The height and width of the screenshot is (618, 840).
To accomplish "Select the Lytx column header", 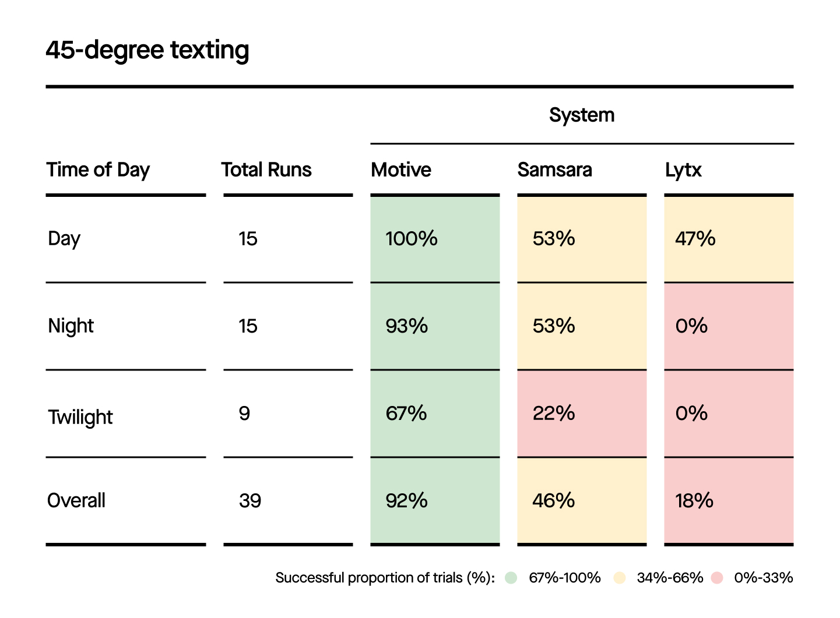I will [x=683, y=170].
